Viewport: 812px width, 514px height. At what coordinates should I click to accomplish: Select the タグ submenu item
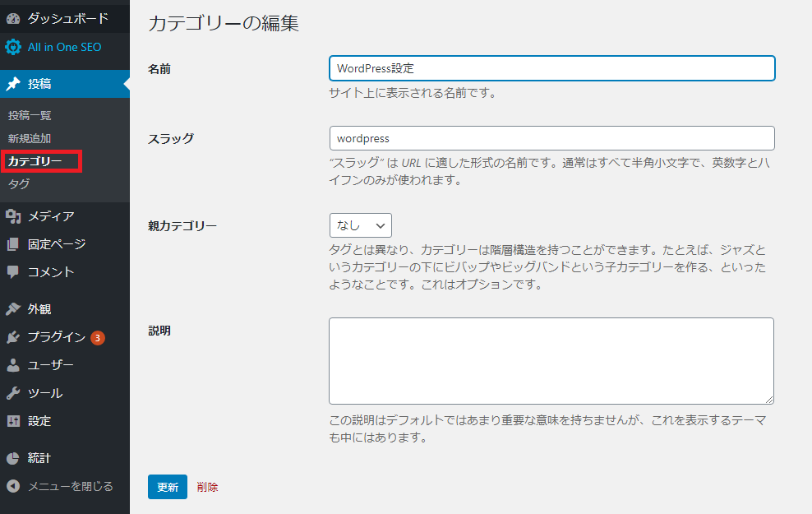tap(19, 184)
